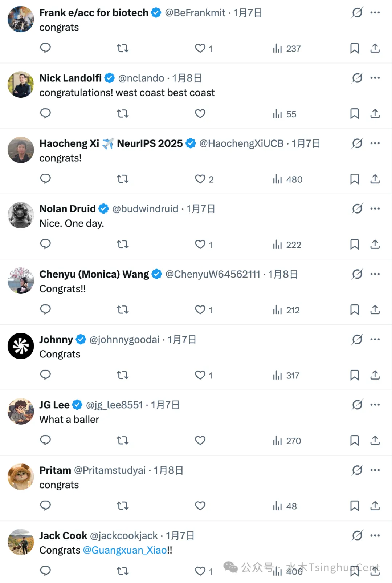
Task: Share Nolan Druid's tweet
Action: coord(375,244)
